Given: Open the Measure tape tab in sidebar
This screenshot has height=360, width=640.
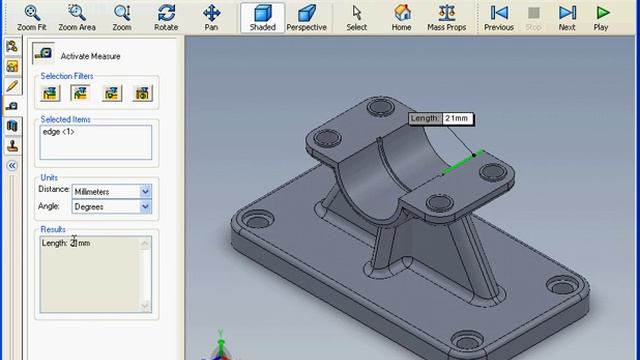Looking at the screenshot, I should [12, 106].
